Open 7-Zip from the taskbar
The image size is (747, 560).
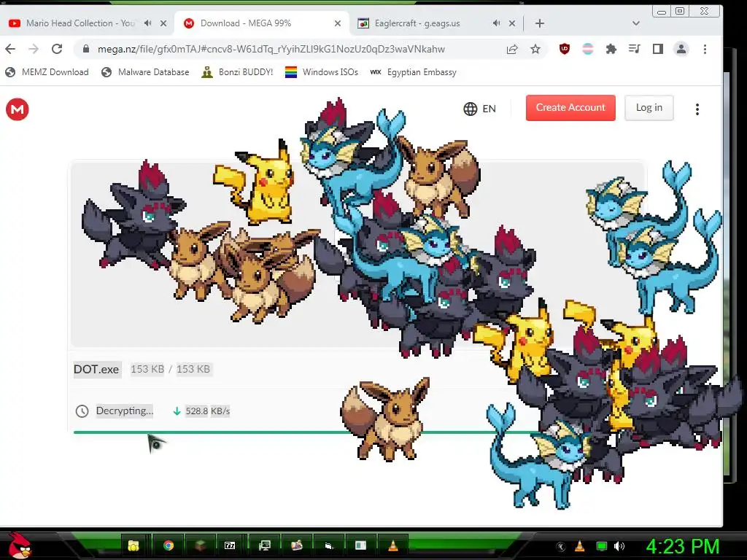(230, 545)
